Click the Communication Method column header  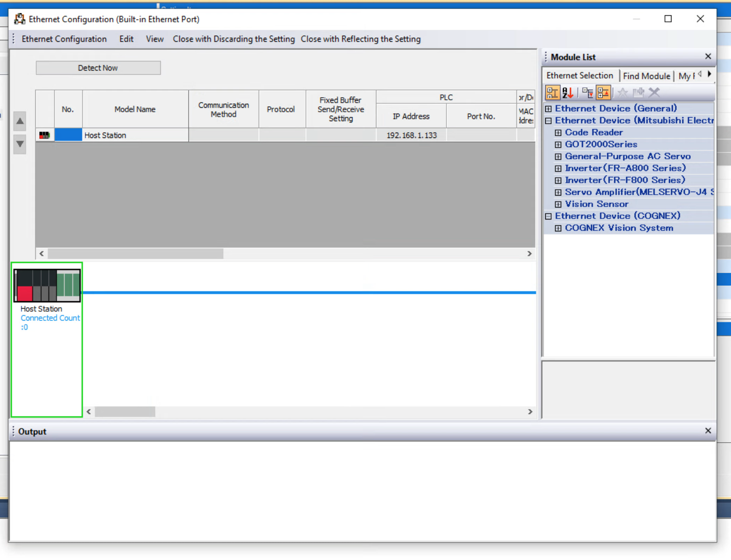(x=223, y=109)
